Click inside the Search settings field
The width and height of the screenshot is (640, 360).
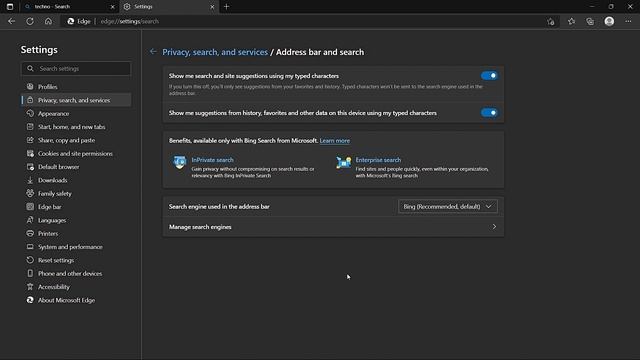[x=76, y=69]
